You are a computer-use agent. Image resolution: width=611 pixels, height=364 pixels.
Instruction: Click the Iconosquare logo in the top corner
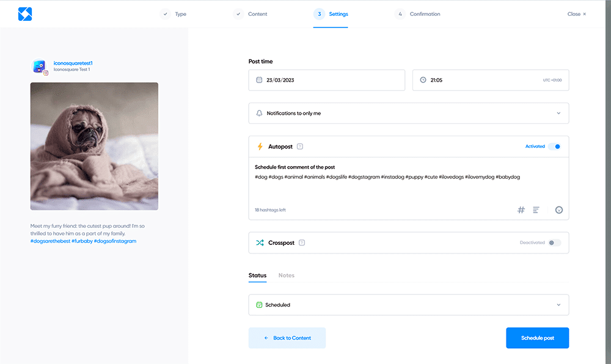point(24,13)
